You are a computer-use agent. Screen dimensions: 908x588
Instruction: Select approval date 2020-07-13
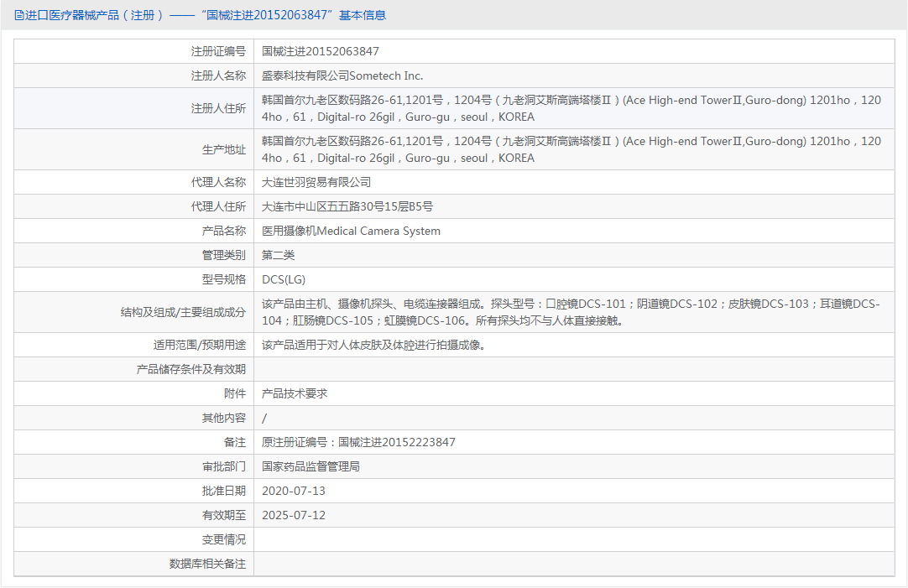294,491
